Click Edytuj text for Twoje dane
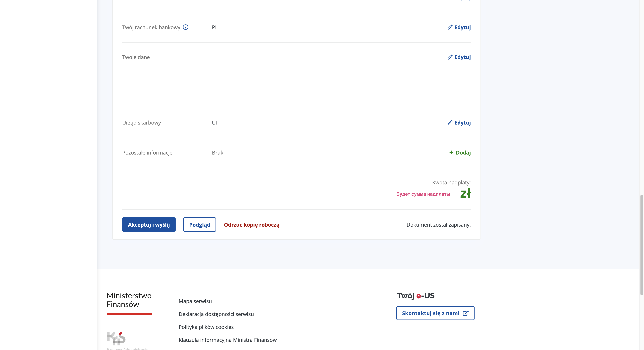Screen dimensions: 644x350 tap(462, 57)
